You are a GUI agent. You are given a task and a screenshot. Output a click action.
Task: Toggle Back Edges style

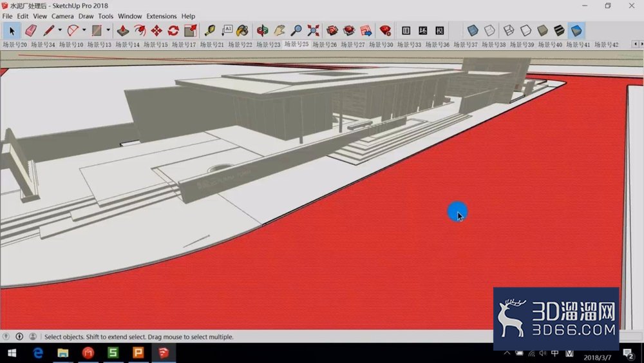click(489, 30)
